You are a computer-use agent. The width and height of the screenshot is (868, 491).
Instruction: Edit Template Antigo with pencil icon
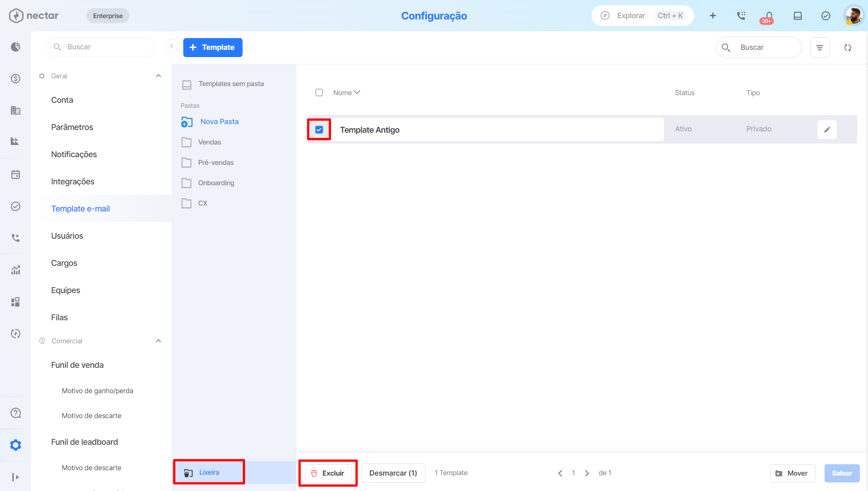[x=827, y=130]
